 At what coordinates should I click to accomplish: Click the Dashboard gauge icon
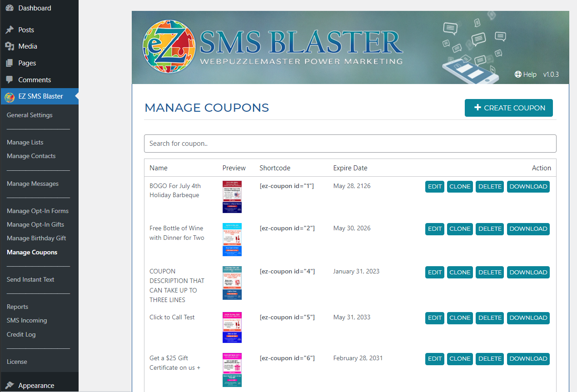(10, 8)
